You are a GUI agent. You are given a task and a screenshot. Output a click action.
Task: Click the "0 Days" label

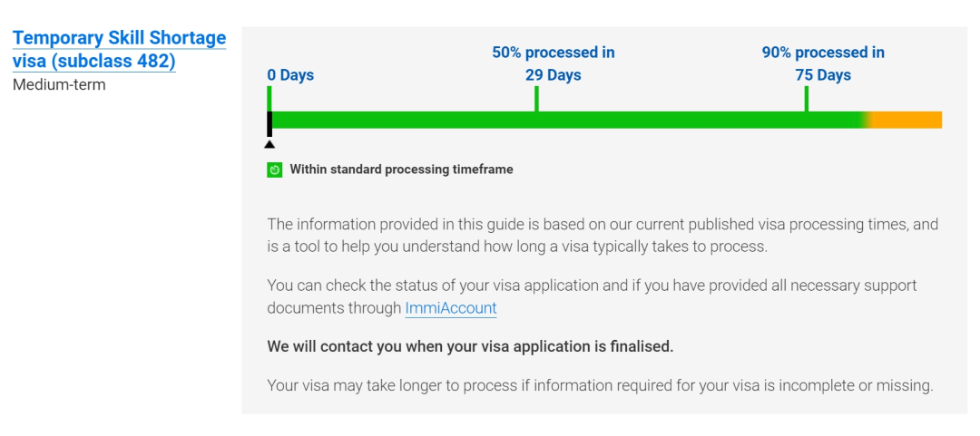290,75
